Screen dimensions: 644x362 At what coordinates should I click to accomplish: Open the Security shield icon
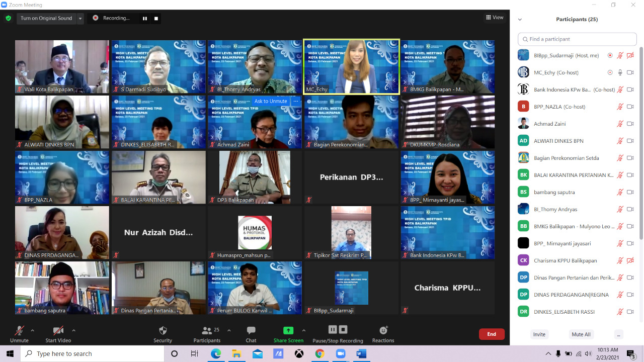163,331
